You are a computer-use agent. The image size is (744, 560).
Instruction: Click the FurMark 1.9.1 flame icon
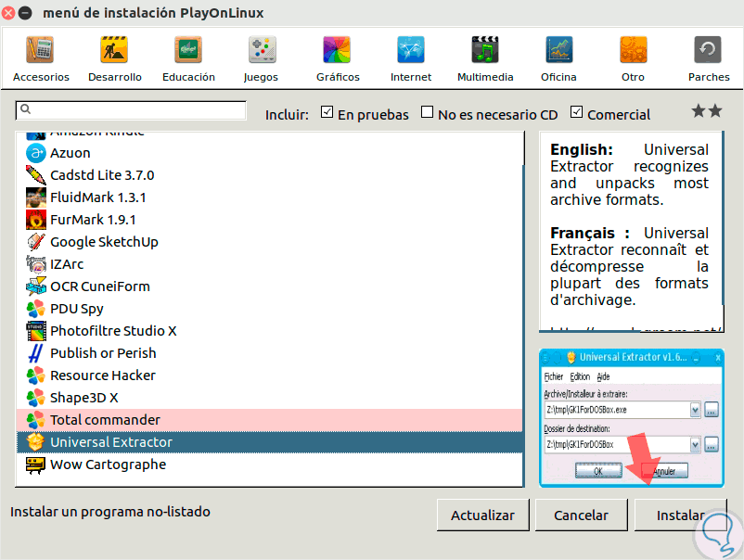(35, 220)
